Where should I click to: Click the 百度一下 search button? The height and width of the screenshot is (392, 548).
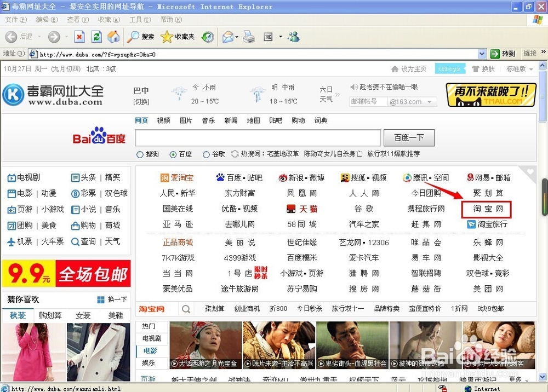[409, 138]
